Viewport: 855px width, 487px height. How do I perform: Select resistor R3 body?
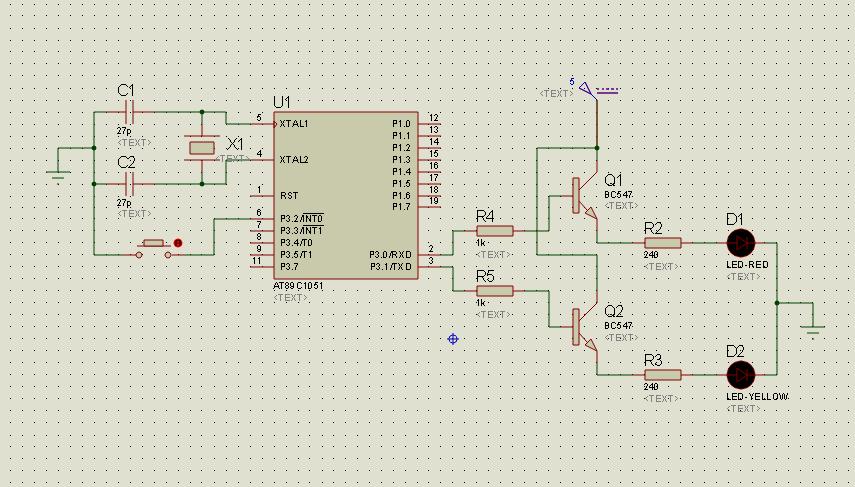point(663,375)
